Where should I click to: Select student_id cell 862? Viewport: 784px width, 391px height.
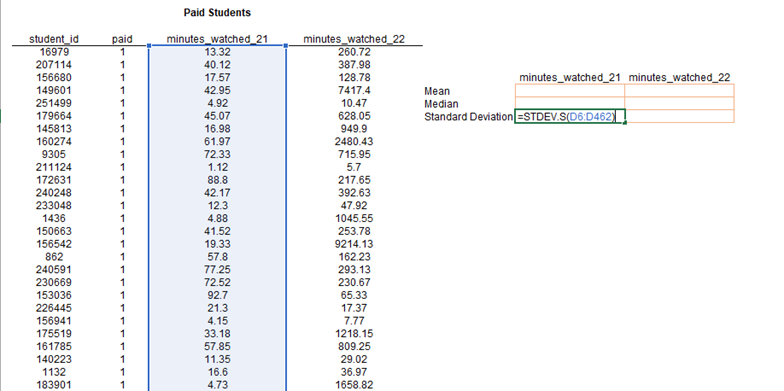[54, 256]
